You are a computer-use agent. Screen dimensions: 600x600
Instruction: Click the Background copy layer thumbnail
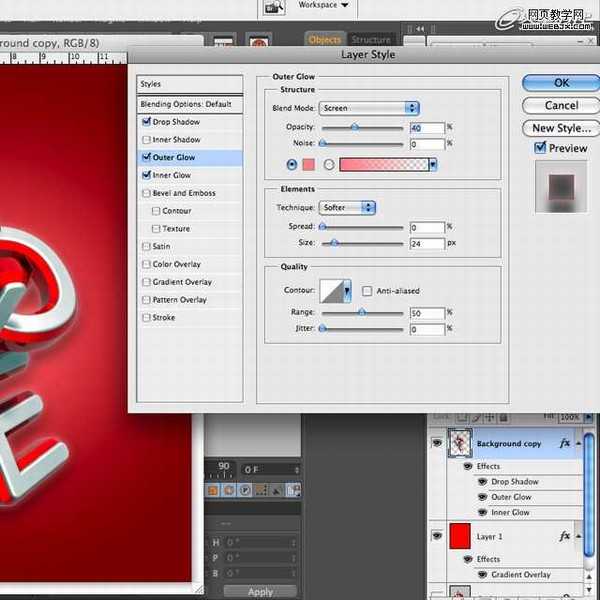pyautogui.click(x=462, y=443)
